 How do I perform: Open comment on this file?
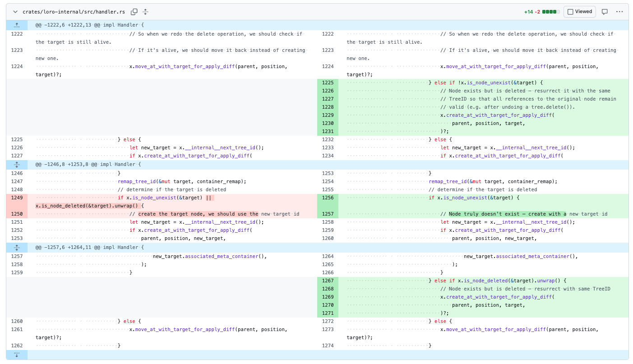[605, 12]
